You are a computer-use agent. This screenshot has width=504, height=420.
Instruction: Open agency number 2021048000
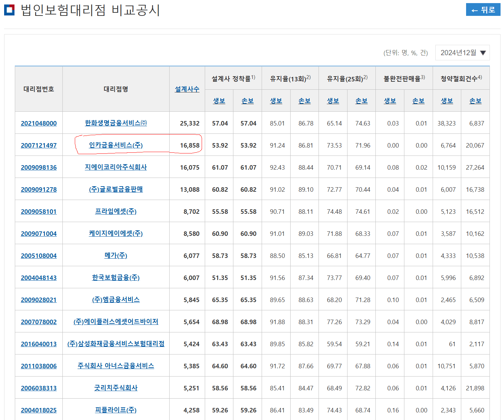[39, 123]
